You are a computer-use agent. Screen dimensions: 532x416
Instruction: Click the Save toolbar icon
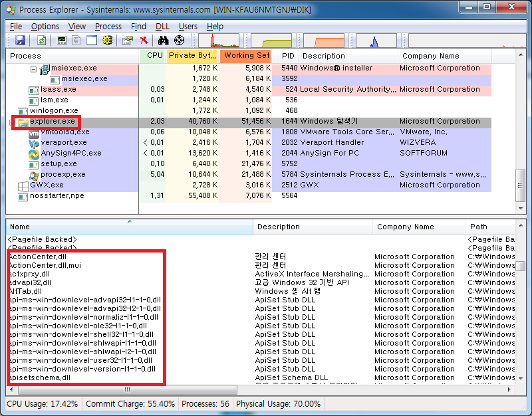coord(19,41)
